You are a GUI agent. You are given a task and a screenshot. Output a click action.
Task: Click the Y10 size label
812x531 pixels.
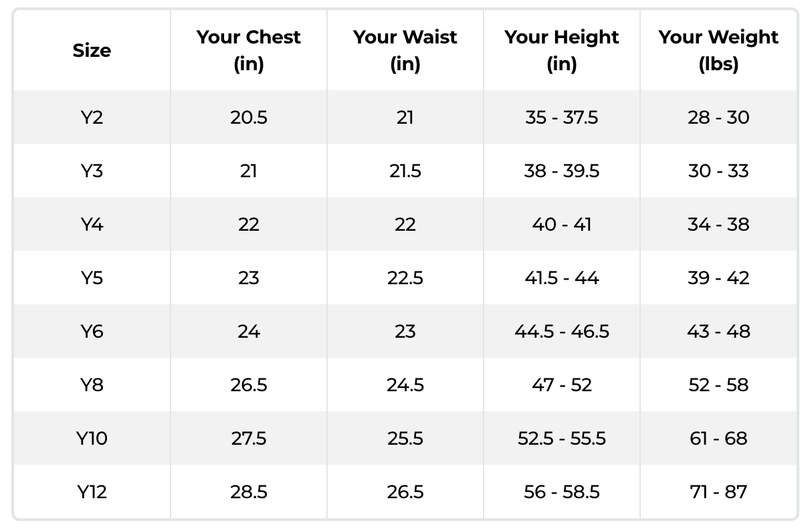[92, 439]
